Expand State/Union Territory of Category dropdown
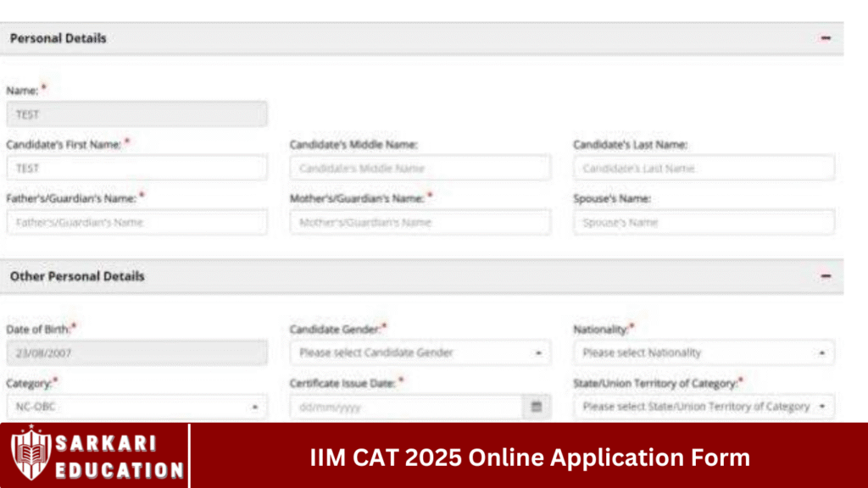The image size is (868, 488). point(704,407)
